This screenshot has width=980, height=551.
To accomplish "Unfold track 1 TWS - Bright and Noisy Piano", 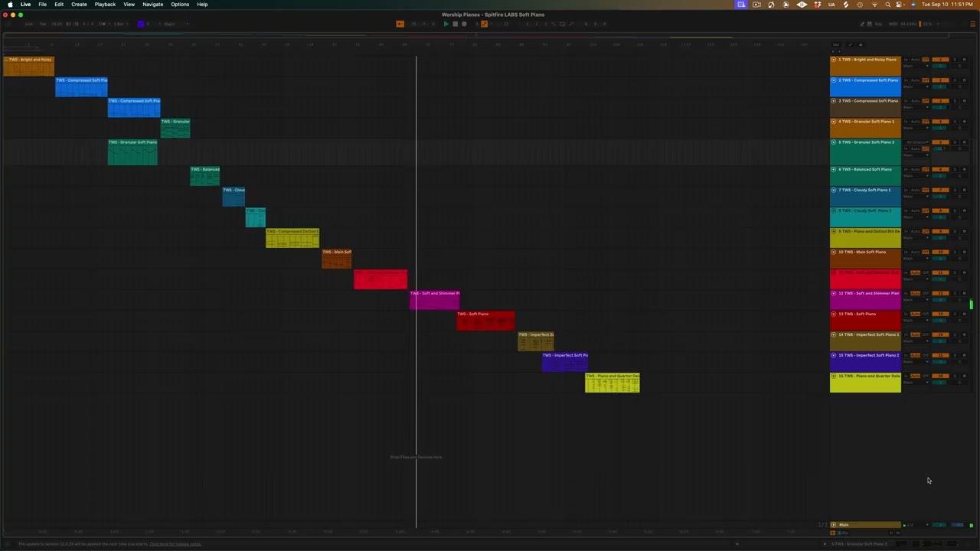I will 834,60.
